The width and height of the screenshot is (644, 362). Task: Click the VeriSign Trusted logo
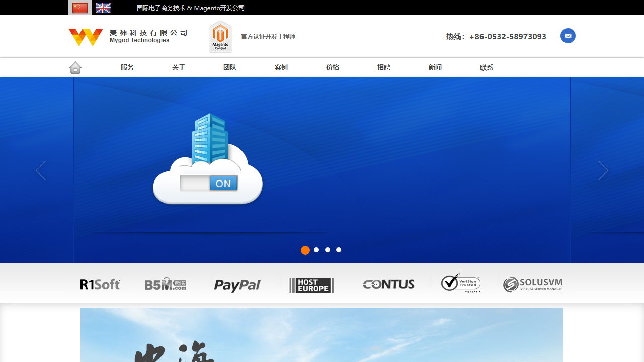point(461,283)
